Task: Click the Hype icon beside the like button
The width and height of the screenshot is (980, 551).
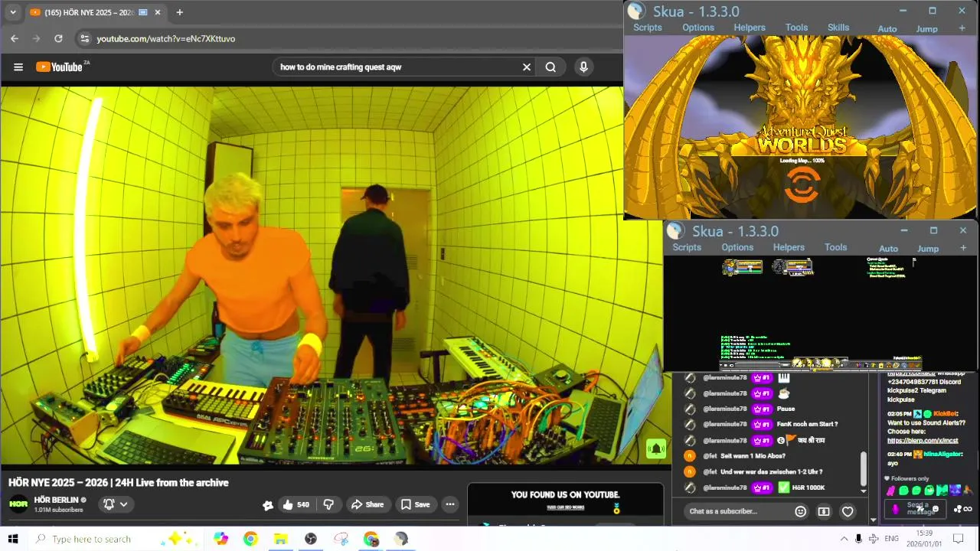Action: (x=268, y=505)
